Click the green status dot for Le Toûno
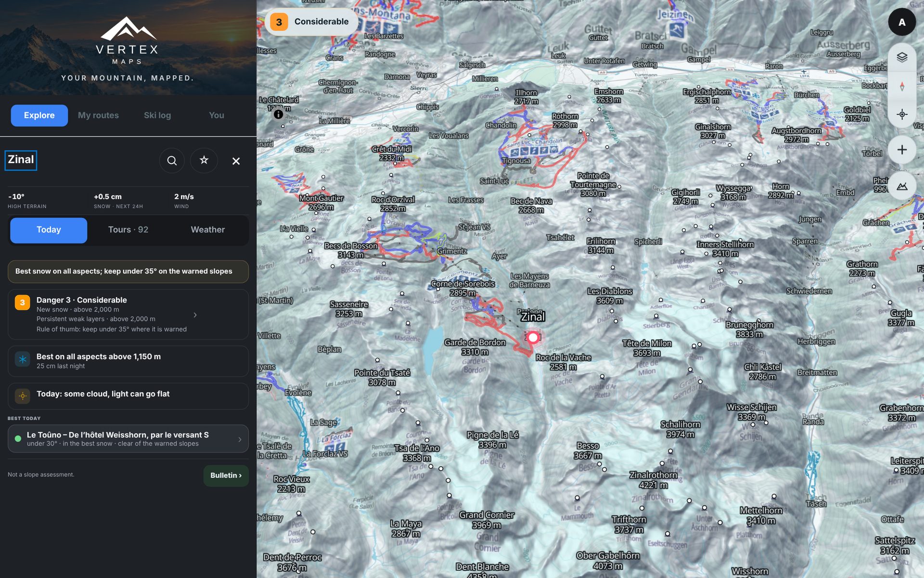The image size is (924, 578). pos(18,439)
